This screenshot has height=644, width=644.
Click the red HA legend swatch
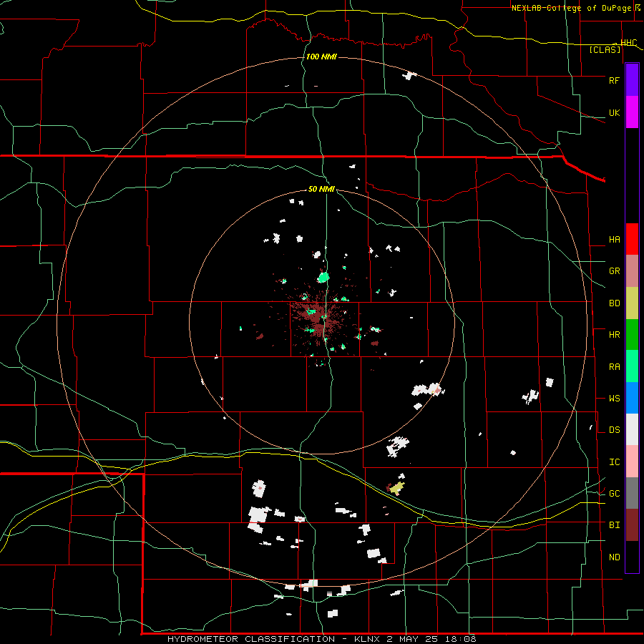(632, 239)
